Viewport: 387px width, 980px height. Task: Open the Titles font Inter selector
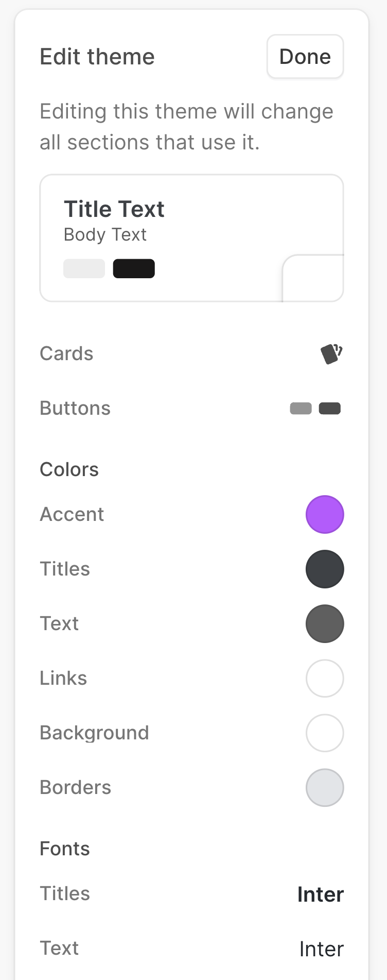click(x=320, y=894)
